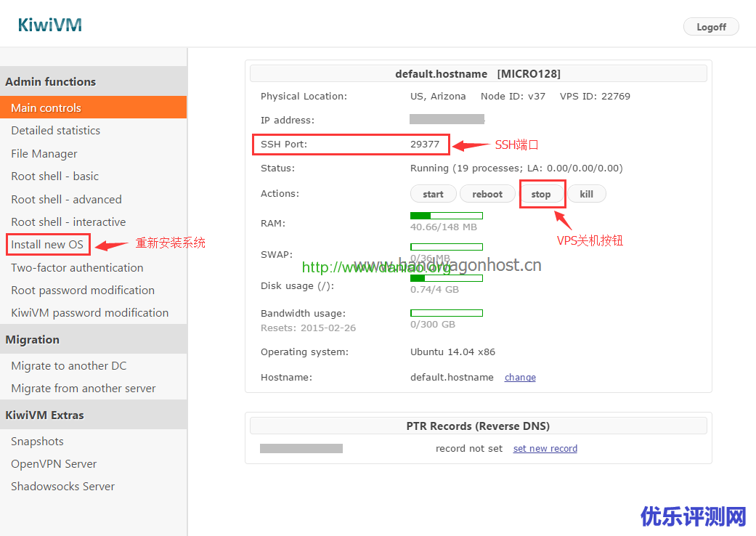Click the blurred PTR record IP
Viewport: 756px width, 536px height.
(301, 448)
